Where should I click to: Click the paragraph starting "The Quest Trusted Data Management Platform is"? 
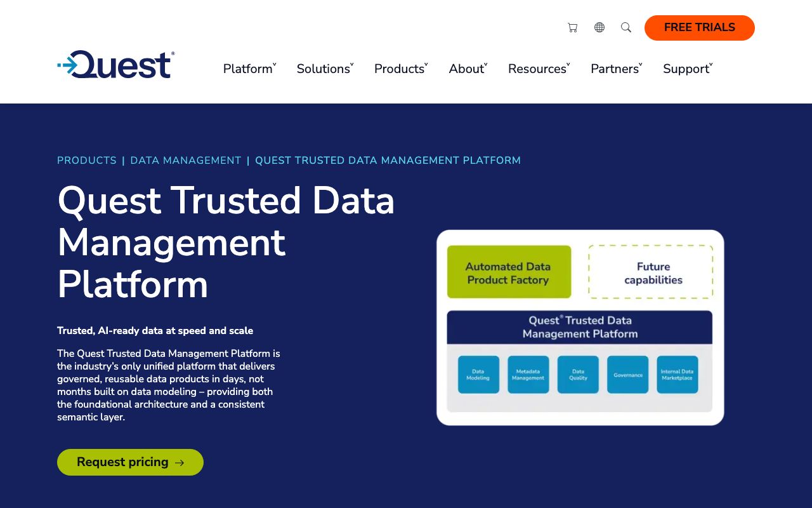point(169,385)
